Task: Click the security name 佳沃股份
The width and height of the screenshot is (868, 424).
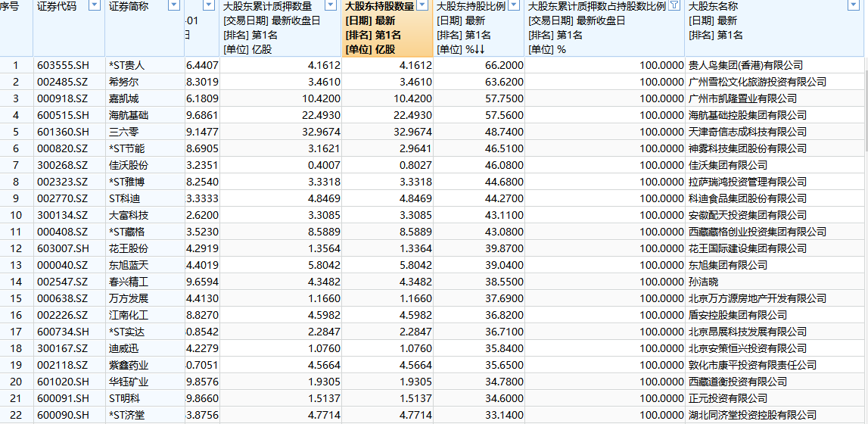Action: 129,165
